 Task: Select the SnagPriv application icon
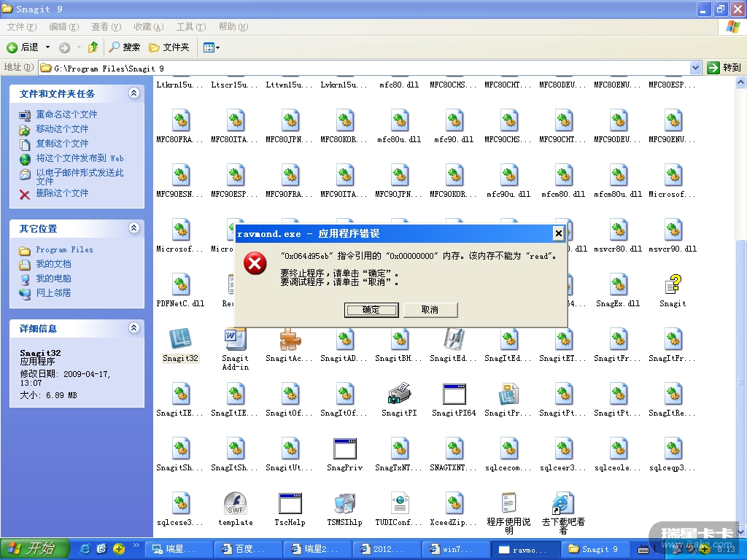pos(345,448)
